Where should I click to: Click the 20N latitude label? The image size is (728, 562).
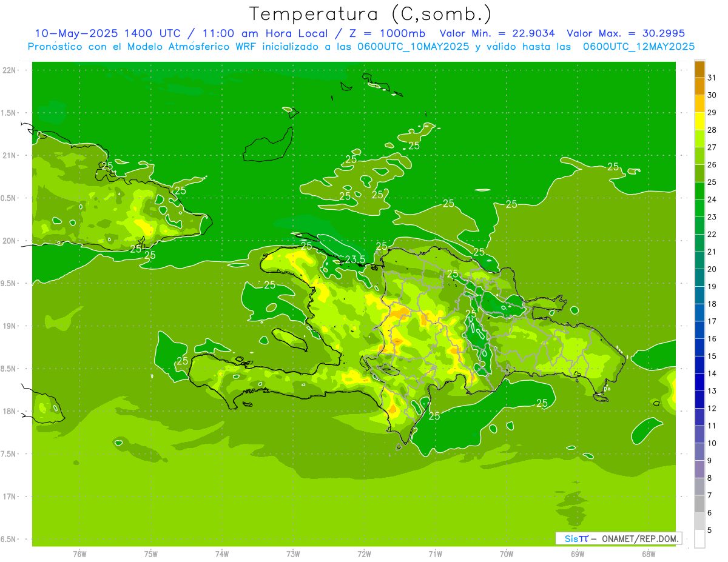coord(10,241)
